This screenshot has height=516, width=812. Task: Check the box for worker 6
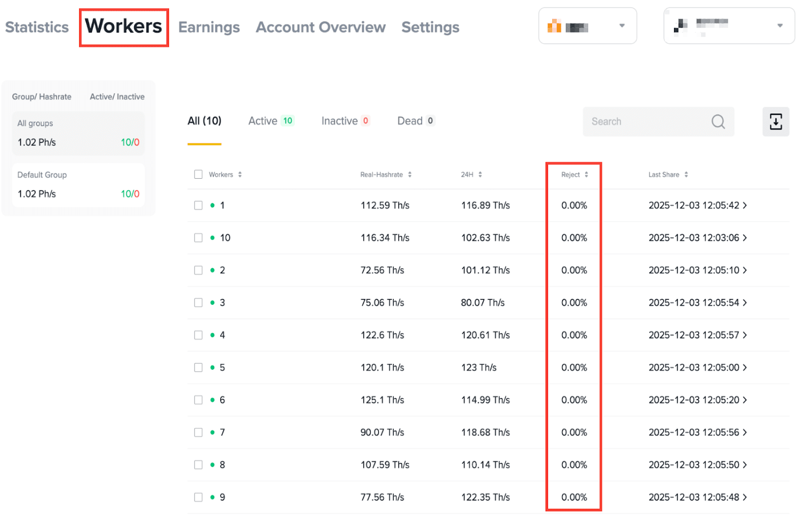click(198, 400)
